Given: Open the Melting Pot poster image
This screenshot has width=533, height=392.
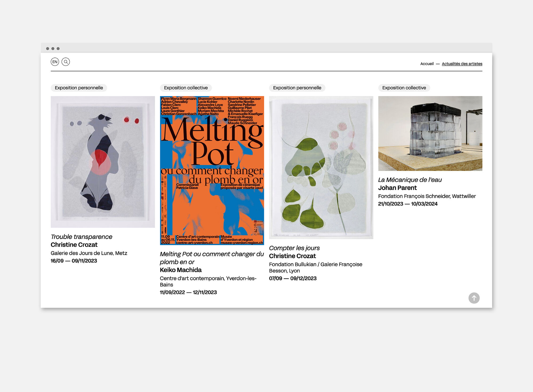Looking at the screenshot, I should pos(212,170).
